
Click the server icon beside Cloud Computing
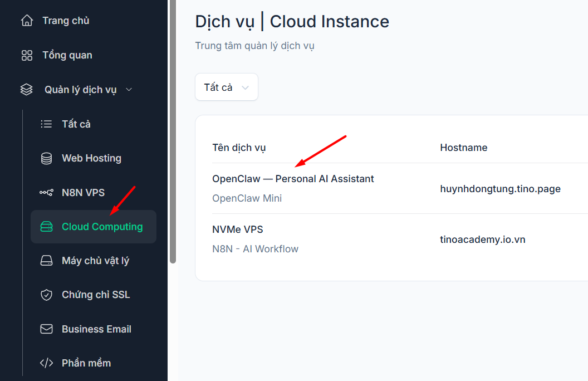tap(46, 227)
